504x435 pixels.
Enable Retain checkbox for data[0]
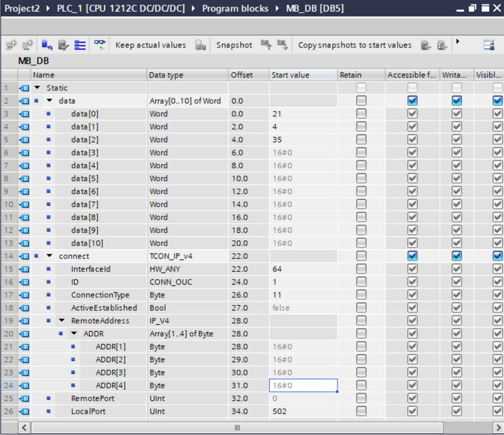point(361,114)
